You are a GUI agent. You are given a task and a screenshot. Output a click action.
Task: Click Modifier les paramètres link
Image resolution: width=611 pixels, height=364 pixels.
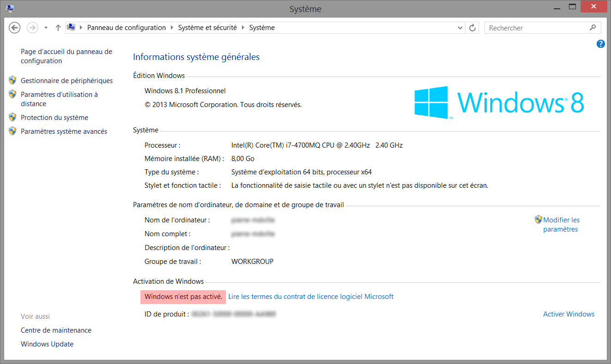click(x=561, y=225)
